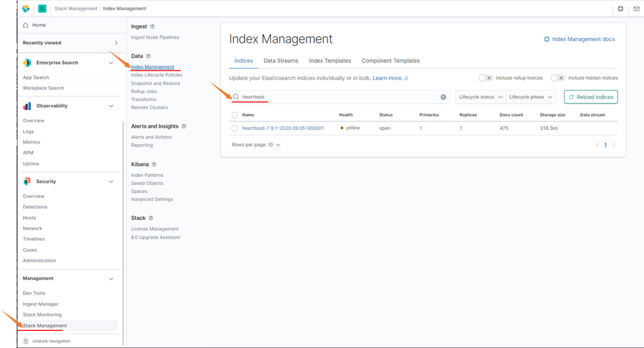The height and width of the screenshot is (348, 644).
Task: Go to the next page arrow
Action: [x=614, y=145]
